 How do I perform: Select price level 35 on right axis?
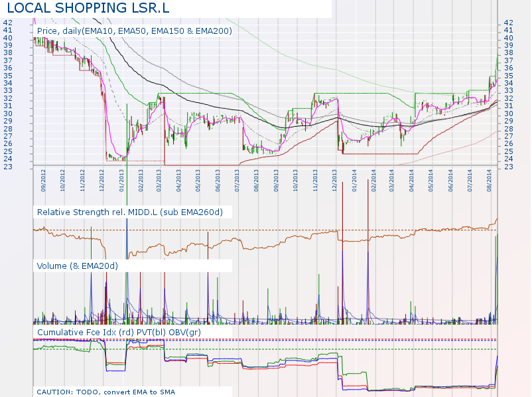[508, 76]
